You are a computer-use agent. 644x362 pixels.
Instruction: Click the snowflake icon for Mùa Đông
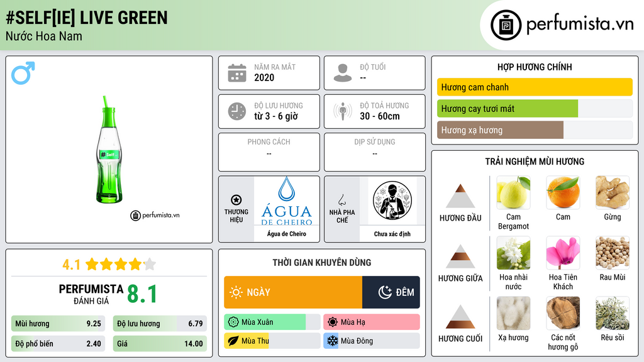pyautogui.click(x=333, y=341)
